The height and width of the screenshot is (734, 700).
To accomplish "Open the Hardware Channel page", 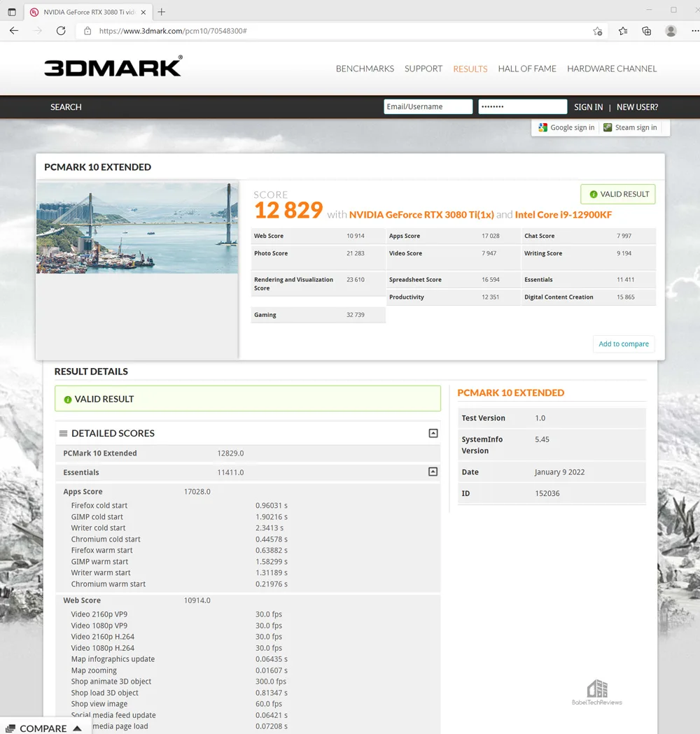I will point(612,69).
